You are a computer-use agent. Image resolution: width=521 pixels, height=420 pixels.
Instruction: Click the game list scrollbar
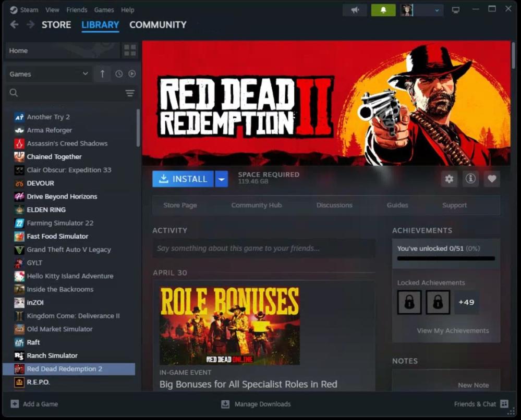coord(138,128)
